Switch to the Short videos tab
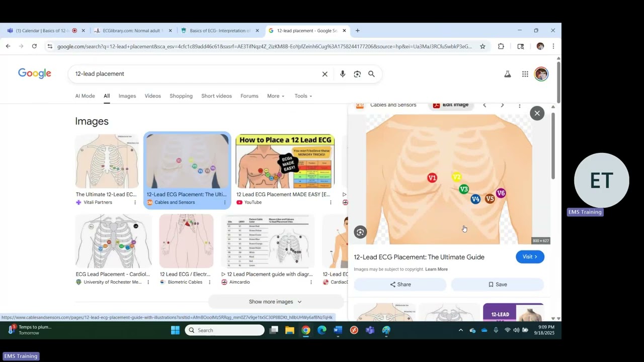This screenshot has width=644, height=362. (x=216, y=96)
